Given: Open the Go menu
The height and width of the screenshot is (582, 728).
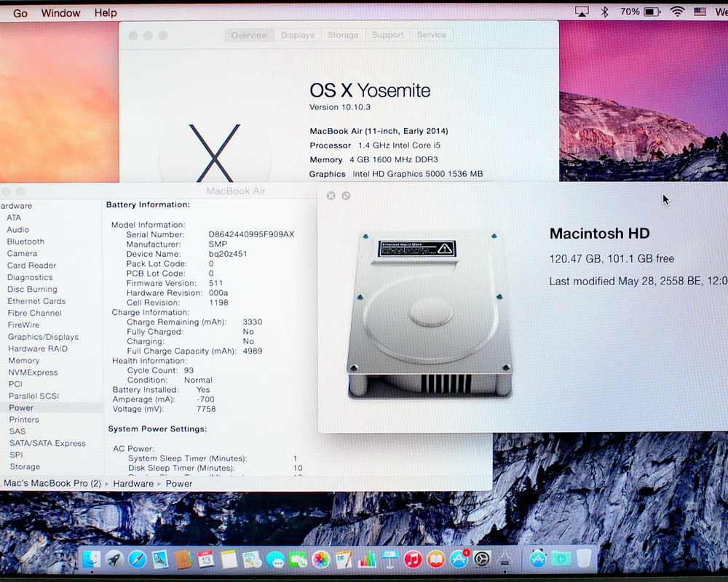Looking at the screenshot, I should [20, 13].
